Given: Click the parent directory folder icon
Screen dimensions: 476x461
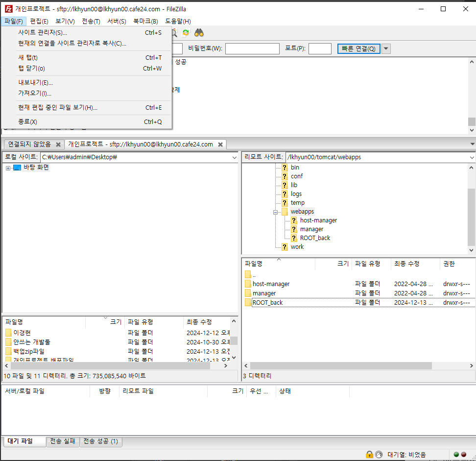Looking at the screenshot, I should point(248,274).
